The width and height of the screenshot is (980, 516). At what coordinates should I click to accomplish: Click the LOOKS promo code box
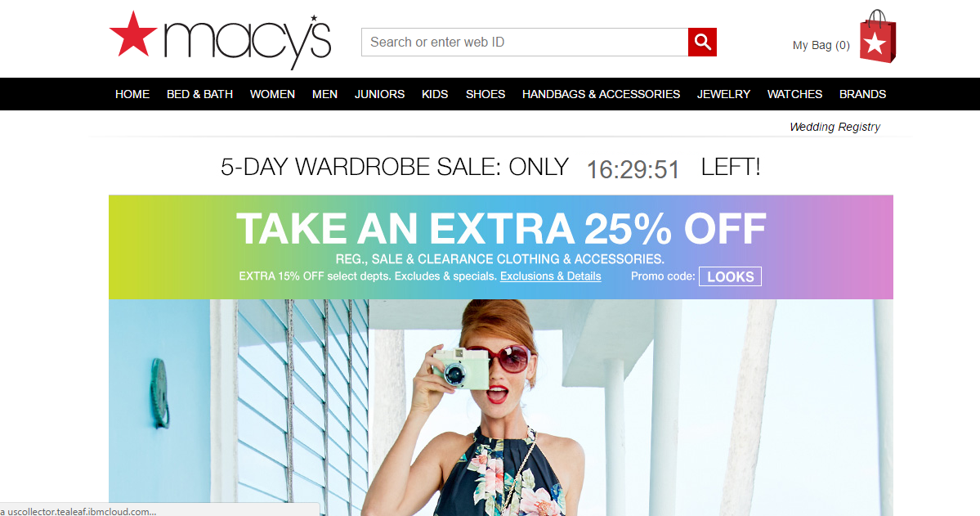point(730,276)
